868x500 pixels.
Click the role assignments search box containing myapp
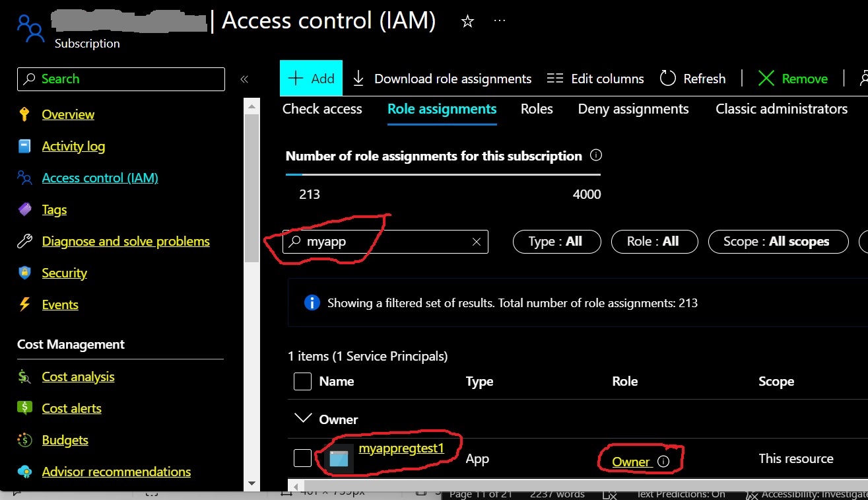(x=385, y=242)
